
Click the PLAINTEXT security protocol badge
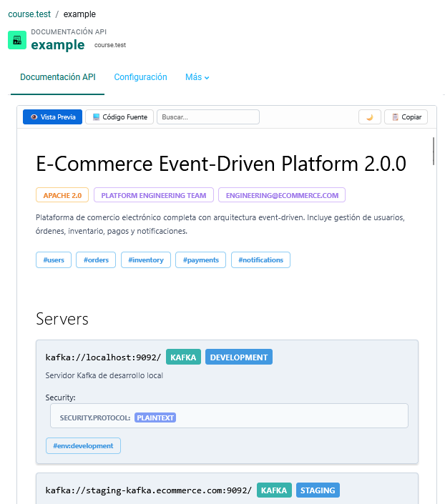(x=155, y=417)
